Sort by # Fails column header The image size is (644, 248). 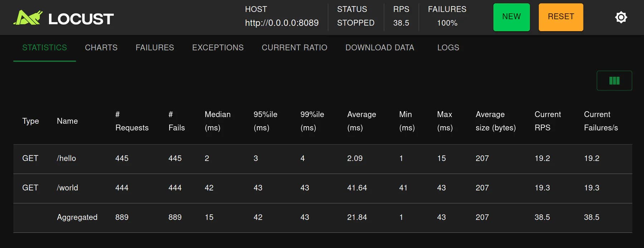tap(176, 121)
